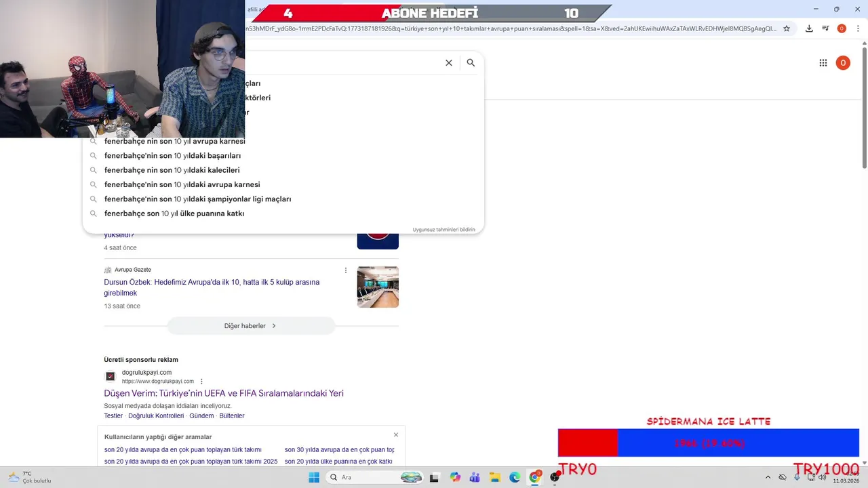Viewport: 868px width, 488px height.
Task: Expand 'Diğer haberler' button
Action: [251, 326]
